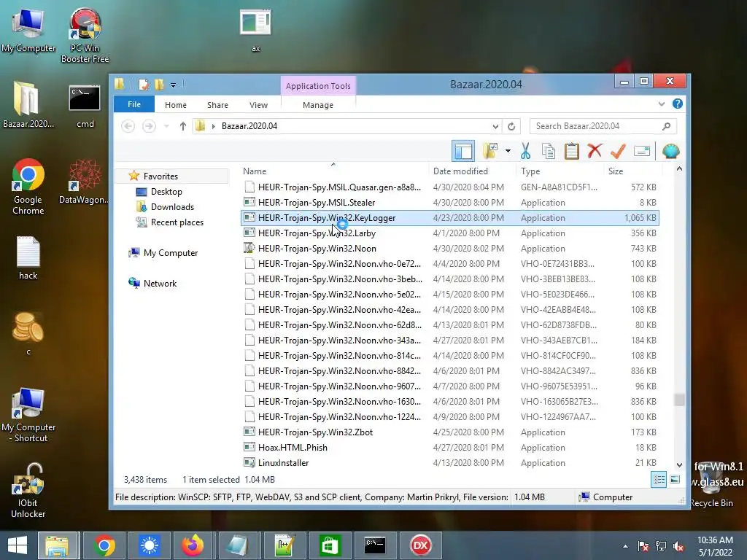
Task: Select Network in the navigation pane
Action: point(160,284)
